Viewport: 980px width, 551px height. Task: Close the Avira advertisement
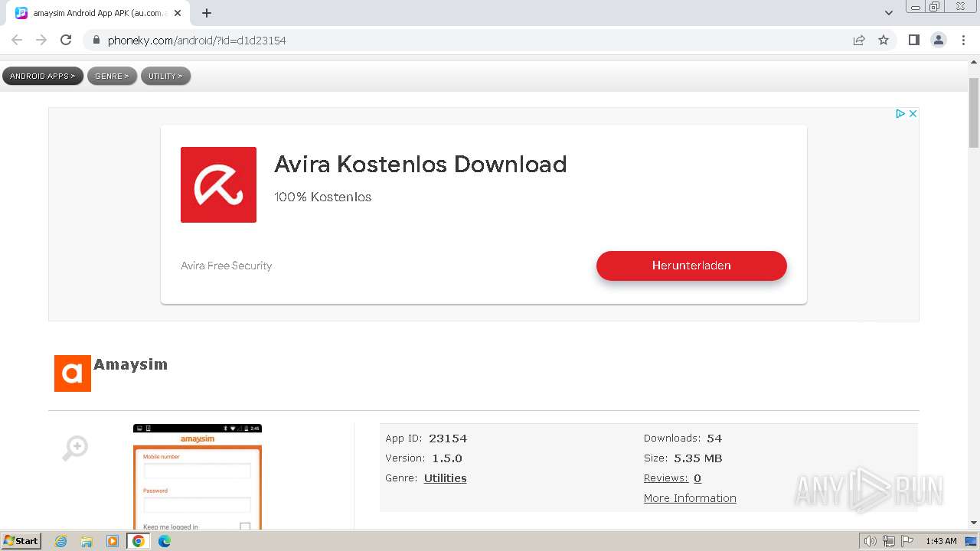pyautogui.click(x=913, y=113)
